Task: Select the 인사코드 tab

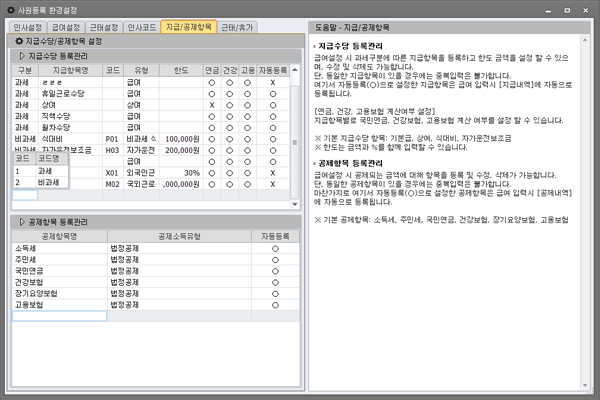Action: 141,24
